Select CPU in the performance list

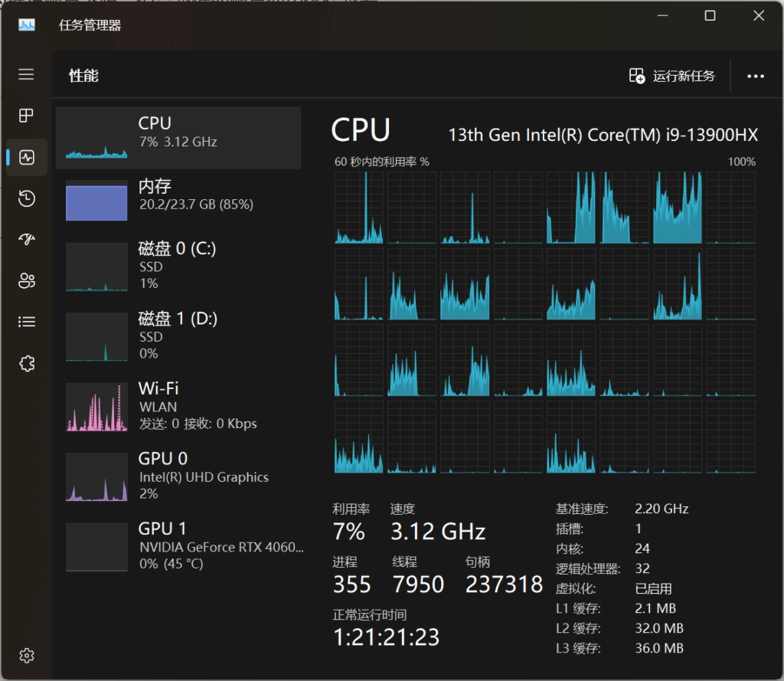click(178, 138)
